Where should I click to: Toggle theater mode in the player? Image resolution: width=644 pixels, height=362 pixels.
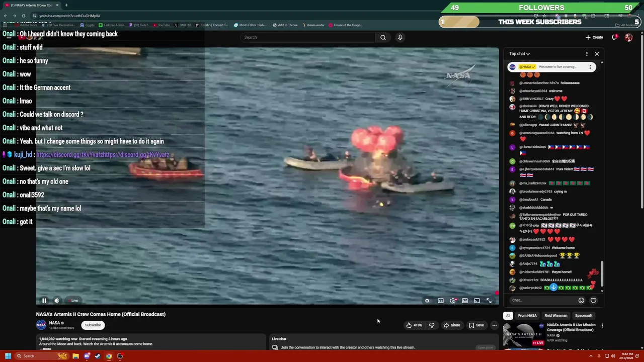click(x=465, y=301)
